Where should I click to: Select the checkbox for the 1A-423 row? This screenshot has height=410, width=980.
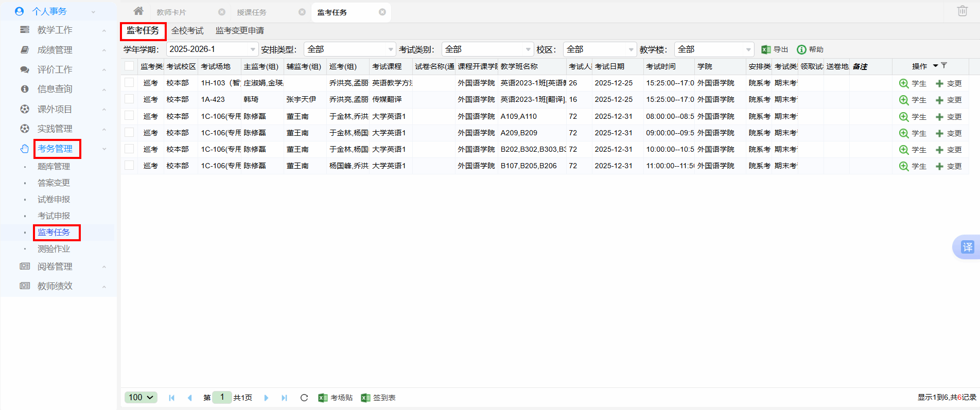pyautogui.click(x=129, y=99)
